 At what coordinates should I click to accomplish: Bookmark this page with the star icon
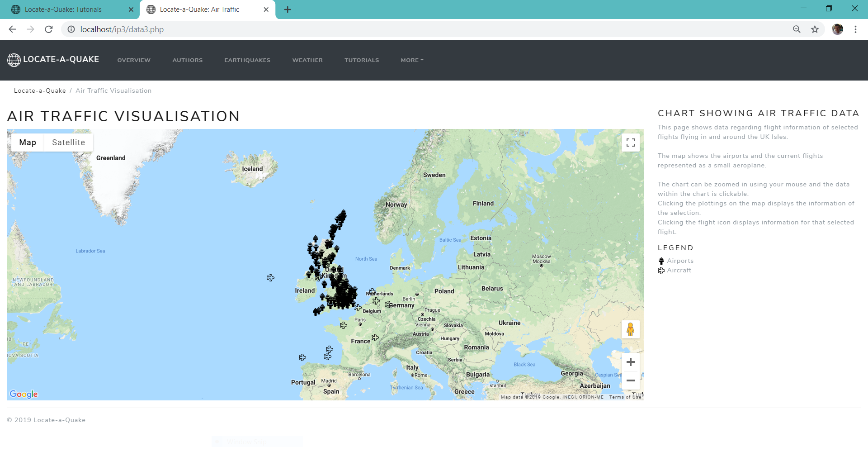click(x=815, y=29)
